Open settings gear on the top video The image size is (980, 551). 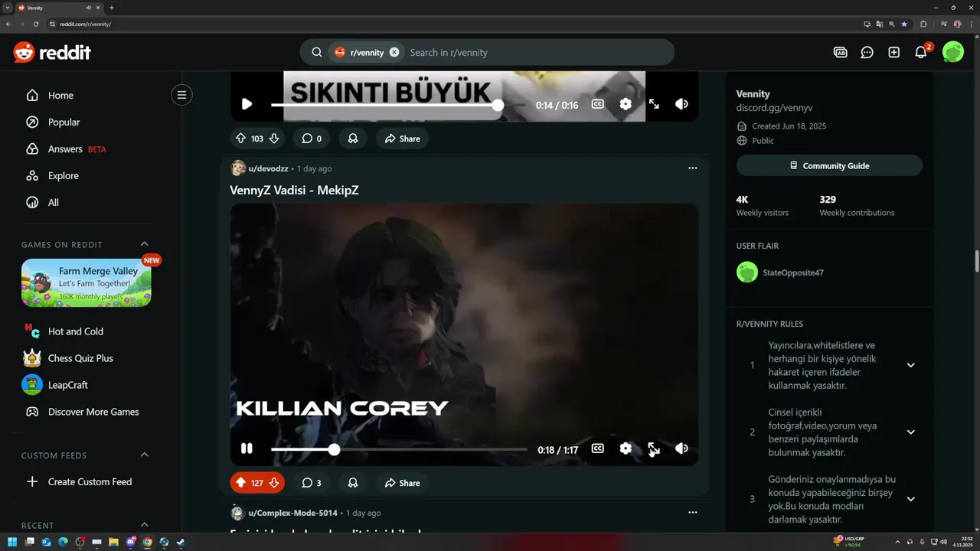[626, 104]
